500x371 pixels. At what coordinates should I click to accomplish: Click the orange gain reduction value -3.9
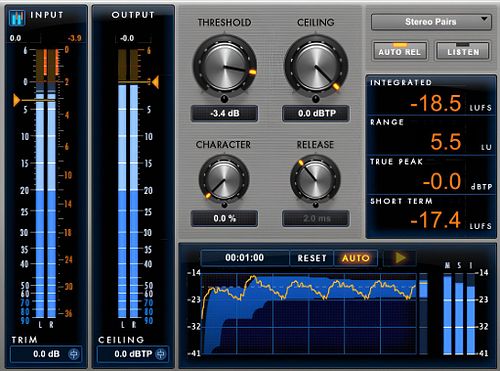coord(74,38)
